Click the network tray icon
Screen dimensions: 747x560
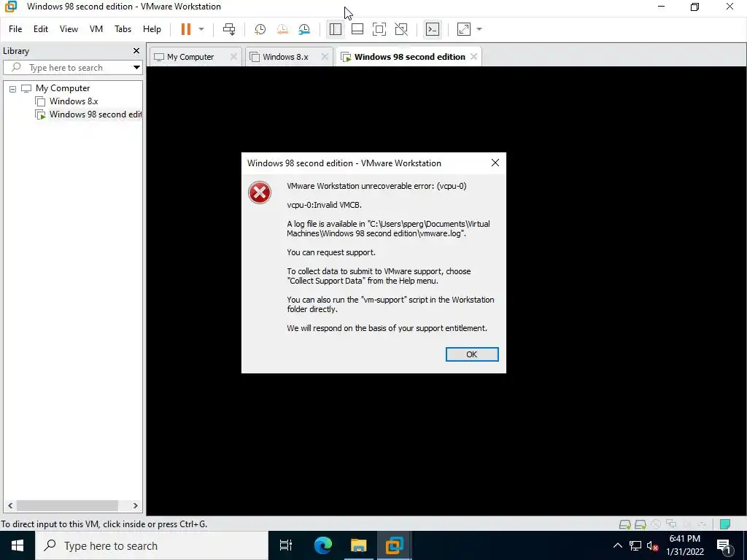tap(635, 545)
